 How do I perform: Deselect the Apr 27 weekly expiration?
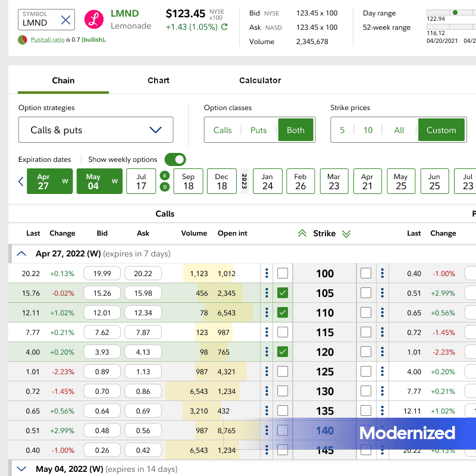[50, 181]
